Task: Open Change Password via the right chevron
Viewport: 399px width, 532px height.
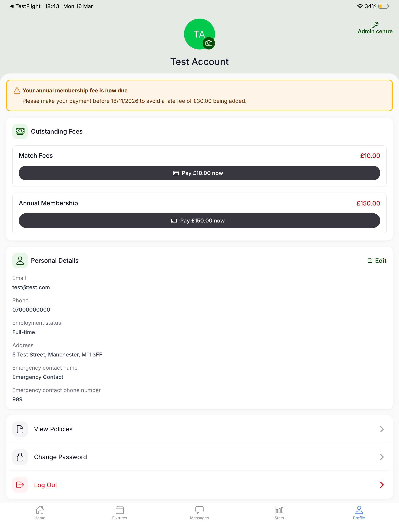Action: pyautogui.click(x=382, y=457)
